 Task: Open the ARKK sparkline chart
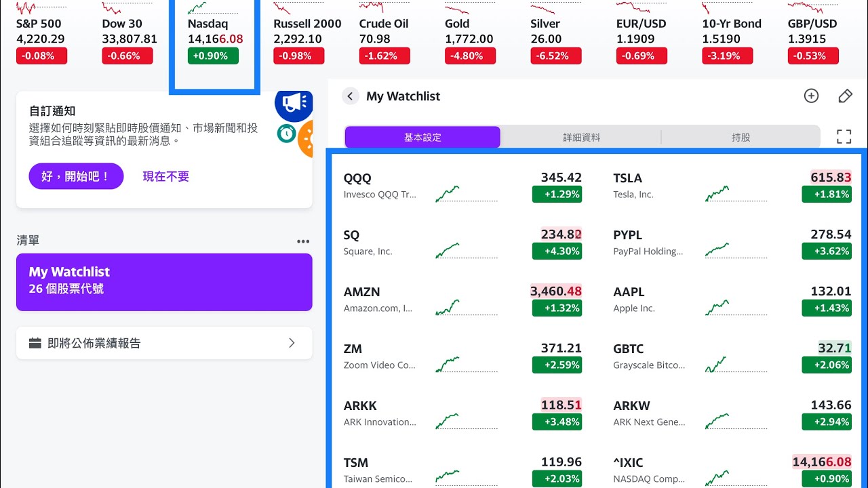(x=466, y=422)
